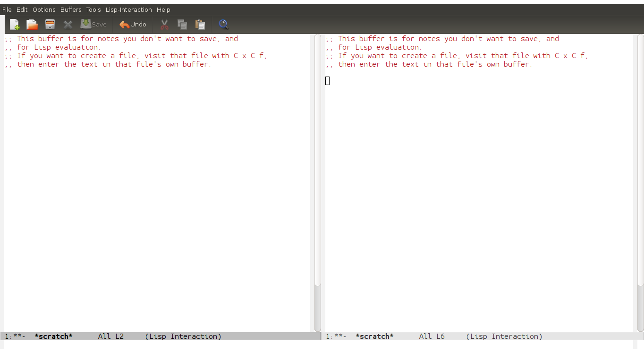Click "for Lisp evaluation." line in left window
This screenshot has width=644, height=353.
[52, 47]
